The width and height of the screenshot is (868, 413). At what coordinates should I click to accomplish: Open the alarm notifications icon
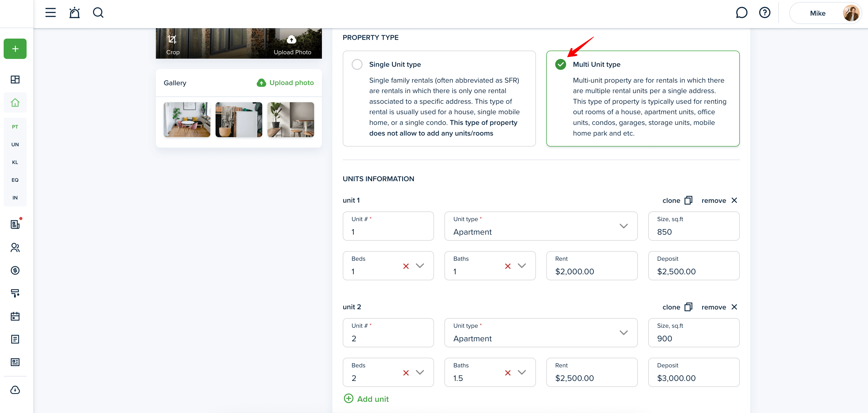coord(75,13)
